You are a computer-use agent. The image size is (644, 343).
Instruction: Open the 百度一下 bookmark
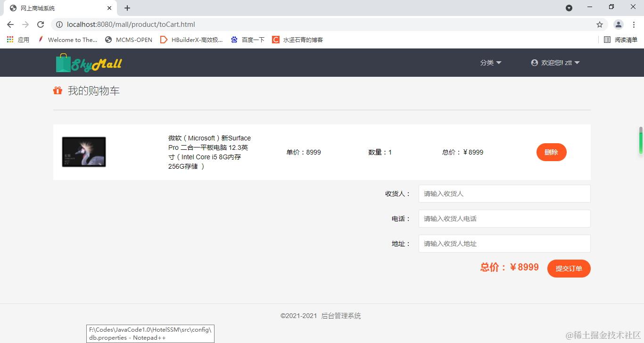(x=248, y=40)
